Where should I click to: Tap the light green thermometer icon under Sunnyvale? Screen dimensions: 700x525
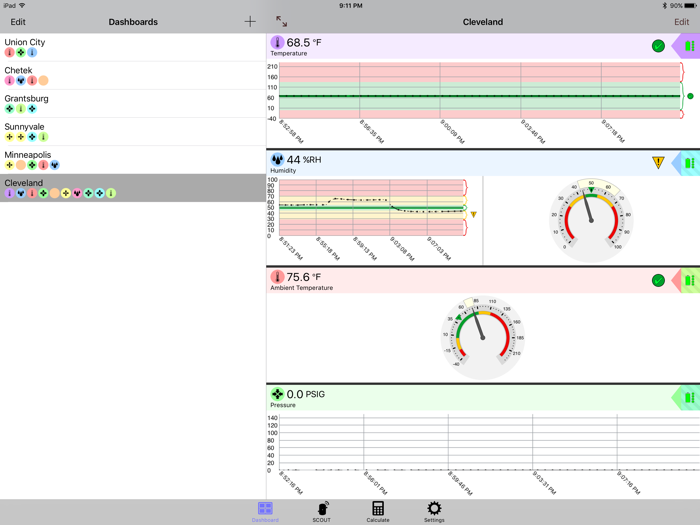pyautogui.click(x=43, y=137)
